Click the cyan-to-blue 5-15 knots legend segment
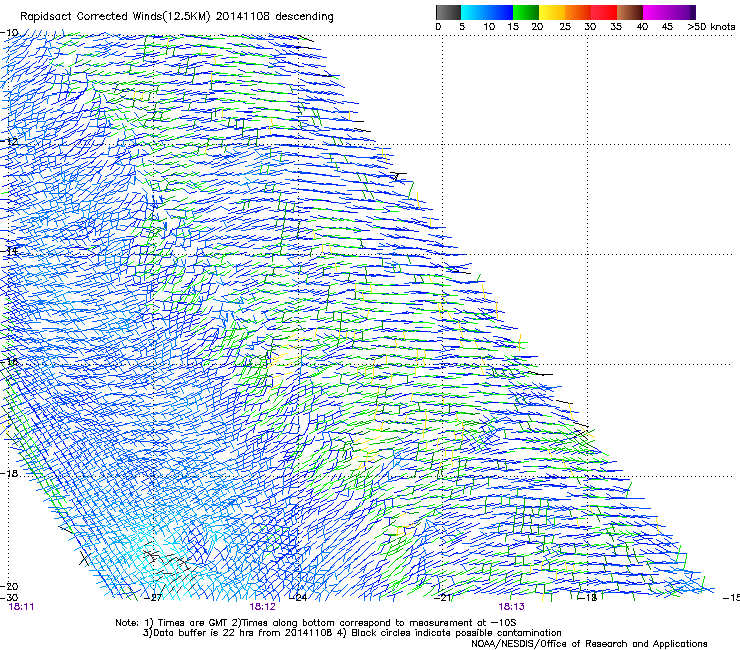Viewport: 740px width, 650px height. tap(487, 12)
